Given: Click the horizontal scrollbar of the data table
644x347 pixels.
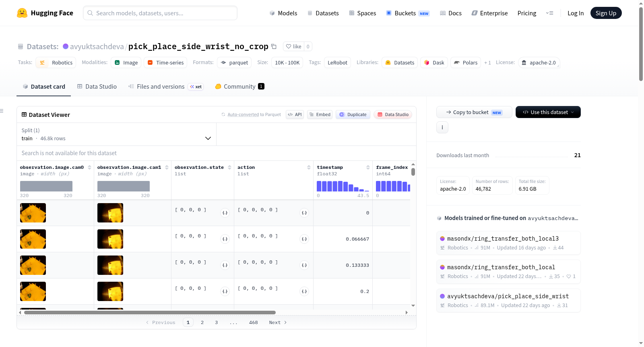Looking at the screenshot, I should coord(150,312).
